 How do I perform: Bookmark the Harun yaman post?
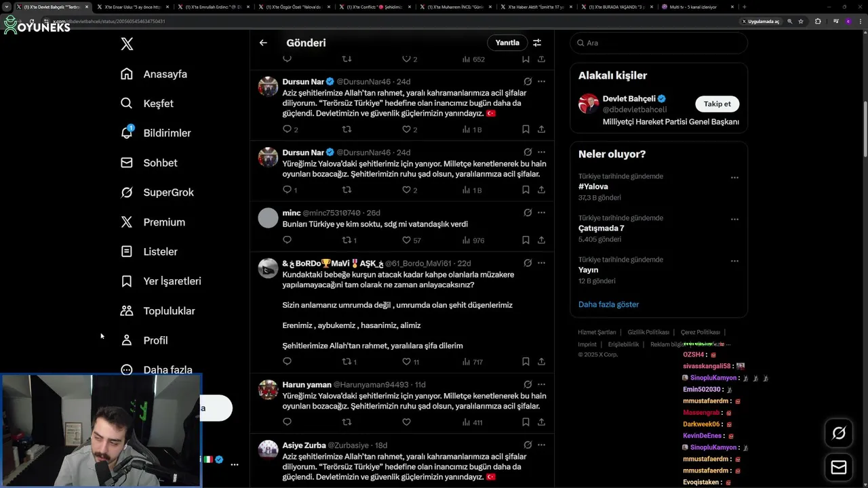pos(526,422)
